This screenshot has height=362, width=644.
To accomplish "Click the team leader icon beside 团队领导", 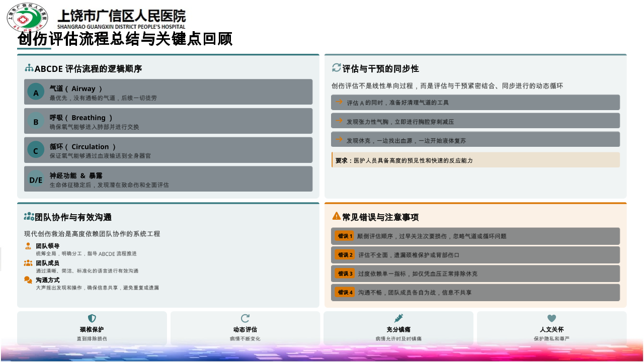I will 28,246.
